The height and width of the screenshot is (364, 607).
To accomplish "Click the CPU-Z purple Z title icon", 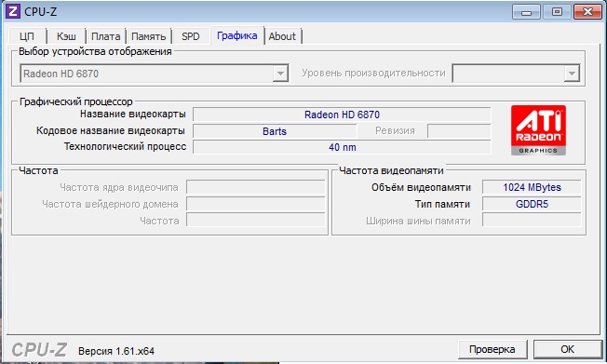I will tap(13, 11).
